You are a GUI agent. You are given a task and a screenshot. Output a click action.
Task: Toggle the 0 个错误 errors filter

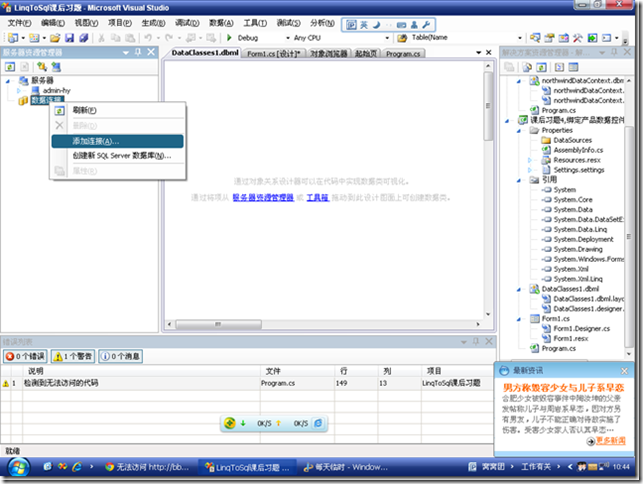[x=25, y=356]
